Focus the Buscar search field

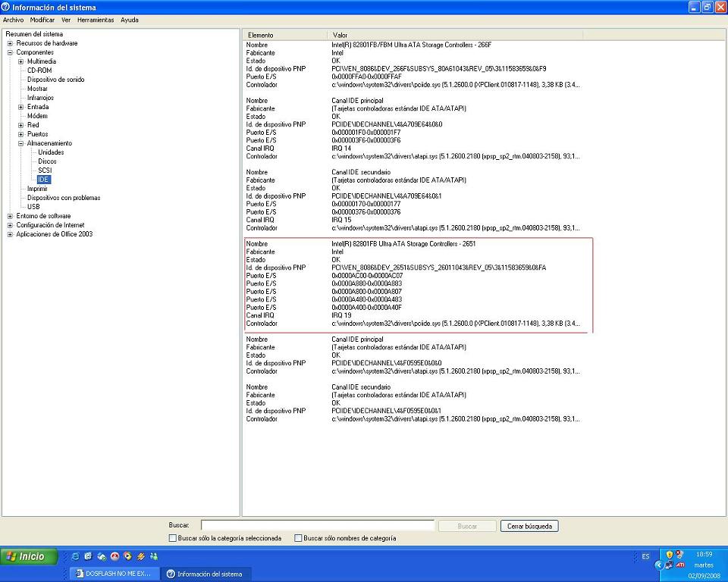(x=318, y=525)
